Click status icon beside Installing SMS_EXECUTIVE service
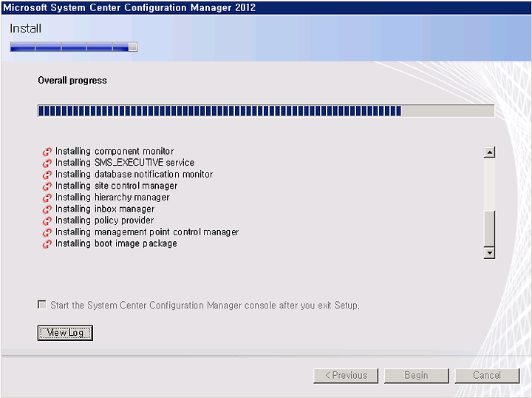Image resolution: width=532 pixels, height=398 pixels. [x=47, y=163]
